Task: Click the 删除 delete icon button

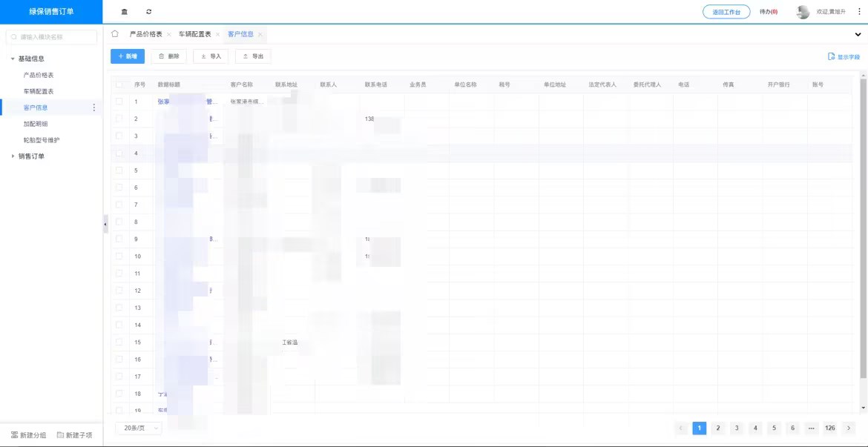Action: coord(168,56)
